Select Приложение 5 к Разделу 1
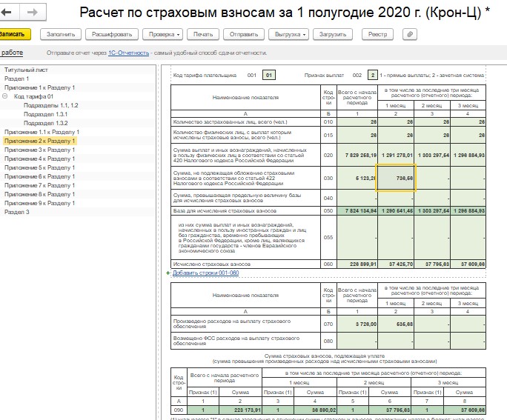 click(39, 167)
